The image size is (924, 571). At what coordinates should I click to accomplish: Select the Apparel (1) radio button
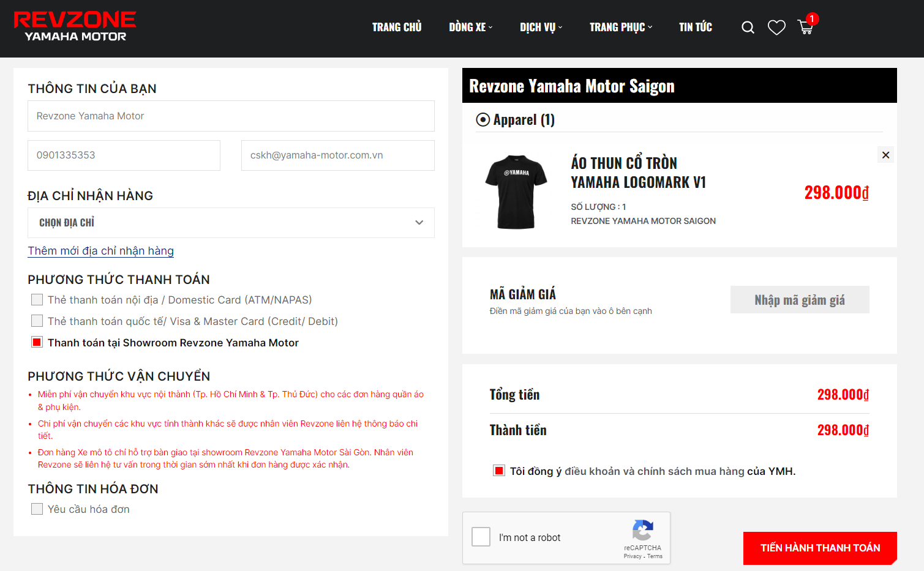coord(483,120)
